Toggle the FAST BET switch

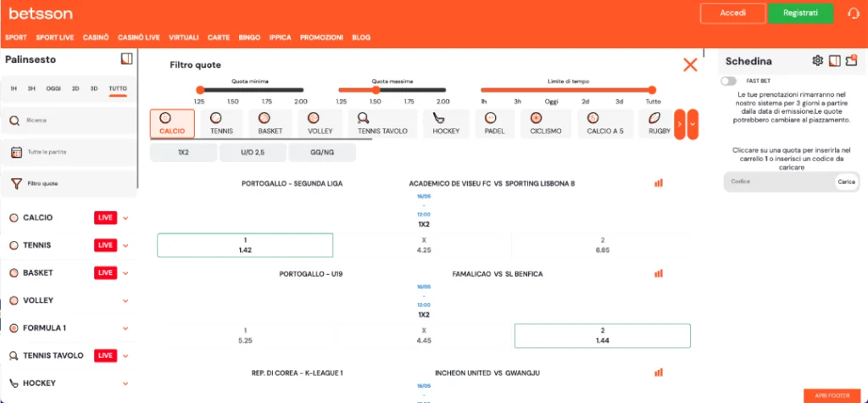click(x=728, y=81)
